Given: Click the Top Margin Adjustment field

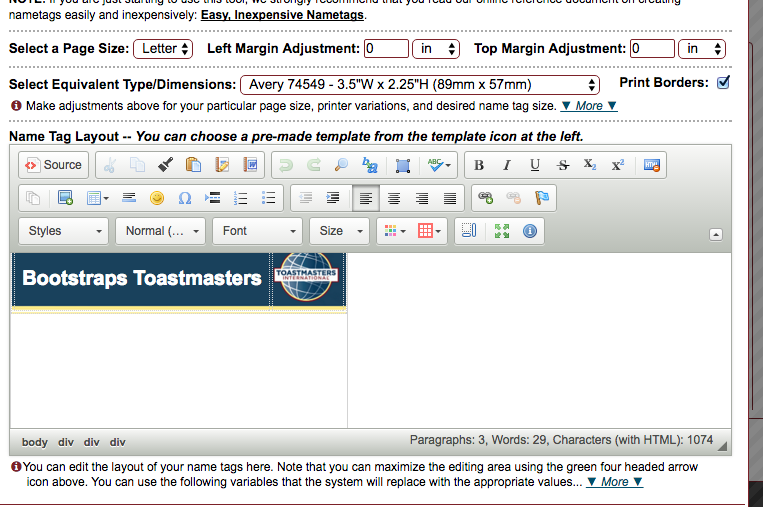Looking at the screenshot, I should (652, 49).
